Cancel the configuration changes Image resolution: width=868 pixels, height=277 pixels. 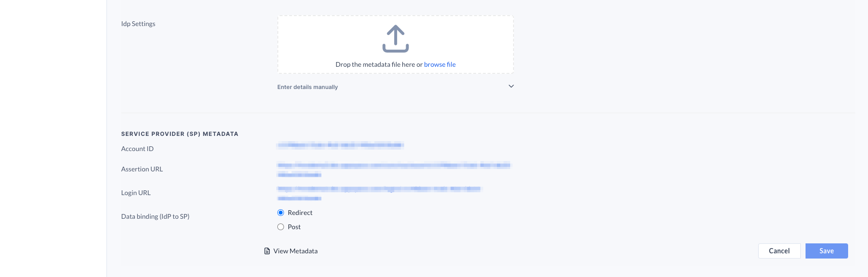pos(779,251)
